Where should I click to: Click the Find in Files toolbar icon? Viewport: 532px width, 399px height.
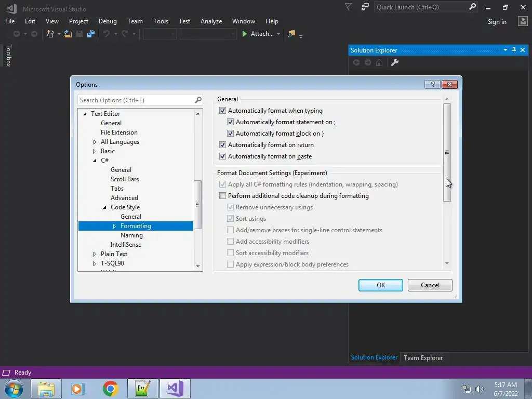point(291,34)
